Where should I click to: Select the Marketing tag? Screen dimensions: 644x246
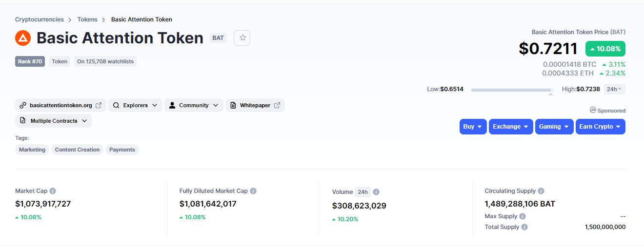pyautogui.click(x=32, y=150)
